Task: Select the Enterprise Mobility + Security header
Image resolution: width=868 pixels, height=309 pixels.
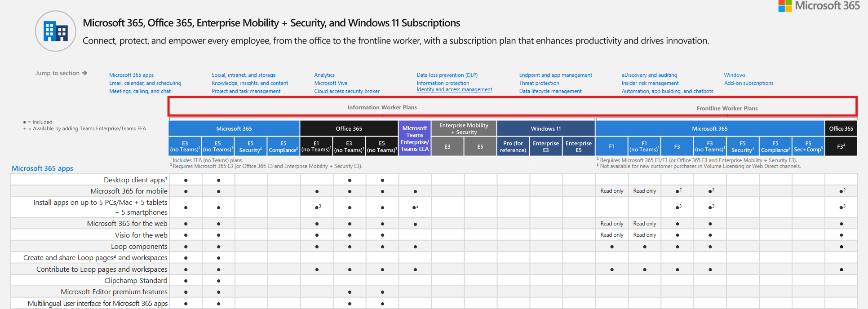Action: [464, 128]
